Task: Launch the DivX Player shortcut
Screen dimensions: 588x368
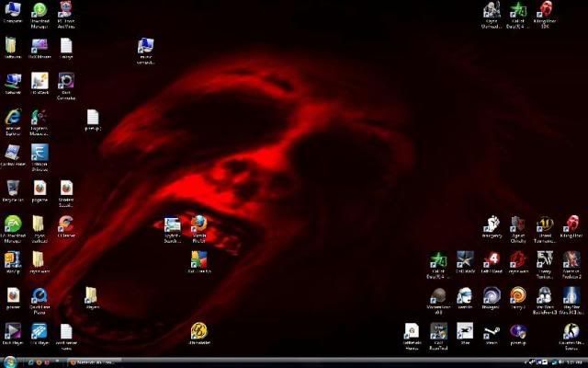Action: pos(13,332)
